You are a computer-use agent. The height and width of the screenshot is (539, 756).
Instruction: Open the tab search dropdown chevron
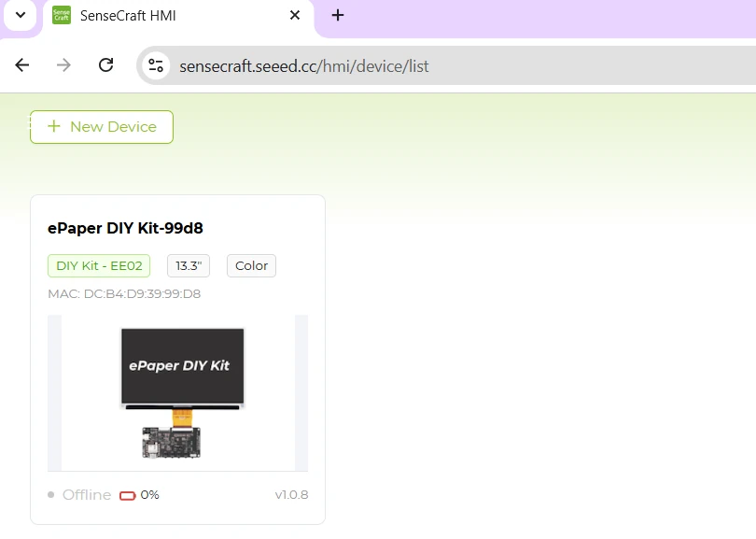click(20, 16)
